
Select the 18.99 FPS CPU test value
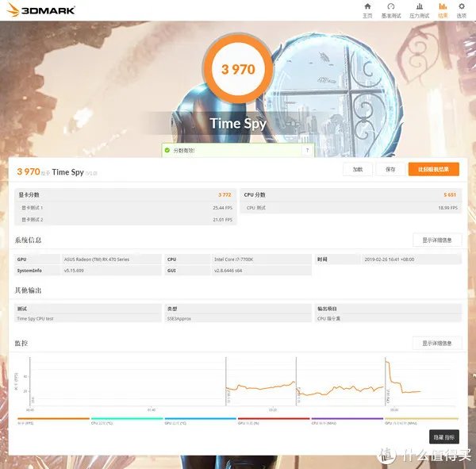tap(447, 208)
